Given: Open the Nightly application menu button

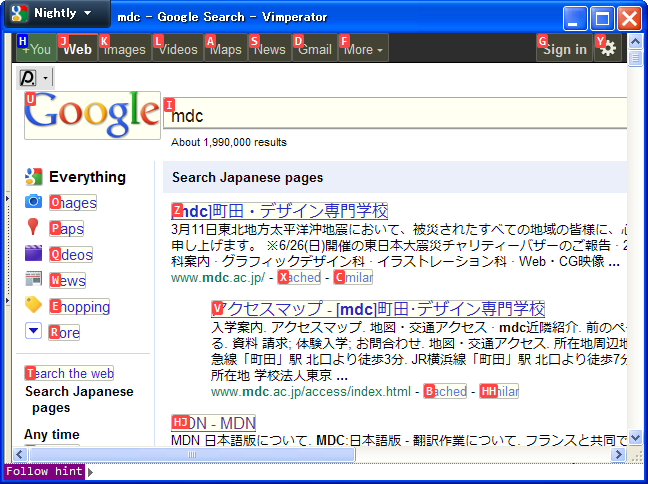Looking at the screenshot, I should click(x=57, y=14).
